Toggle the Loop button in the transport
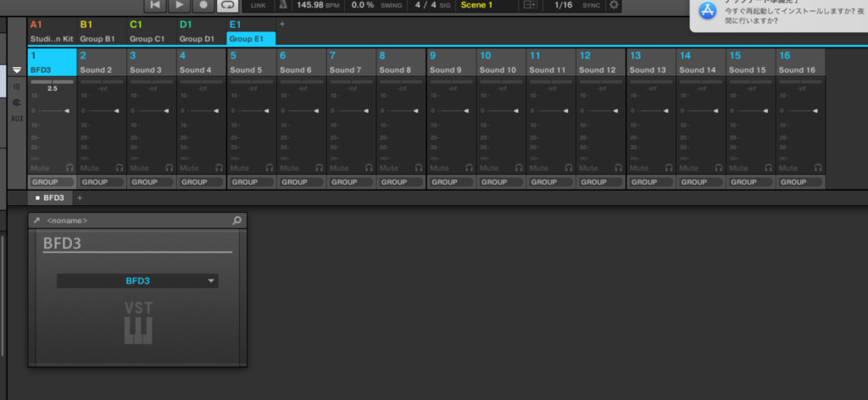868x400 pixels. pyautogui.click(x=227, y=5)
